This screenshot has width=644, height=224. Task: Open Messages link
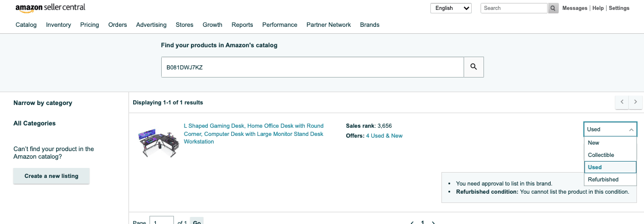[575, 8]
